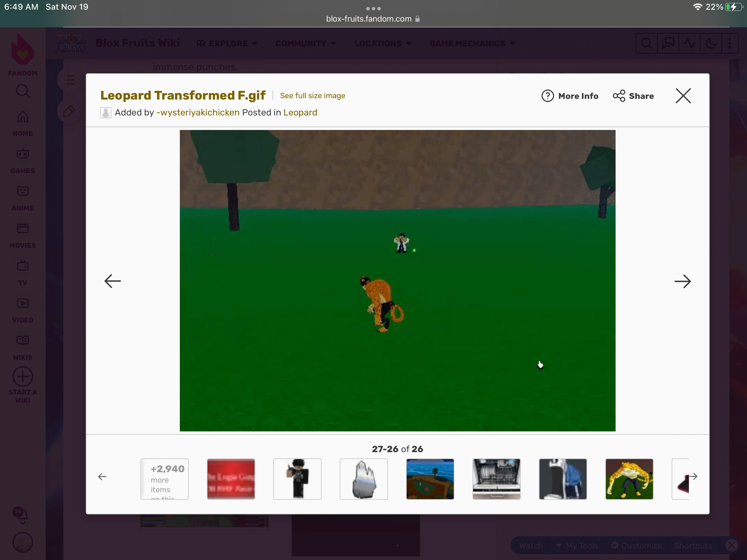The height and width of the screenshot is (560, 747).
Task: Click the Fandom search magnifier icon
Action: click(x=23, y=91)
